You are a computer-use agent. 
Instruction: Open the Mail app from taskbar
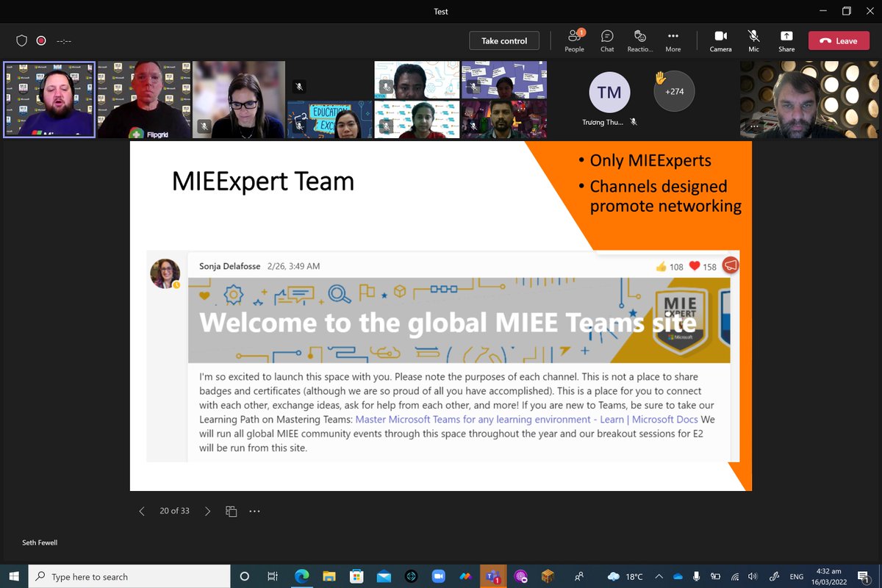[x=384, y=576]
